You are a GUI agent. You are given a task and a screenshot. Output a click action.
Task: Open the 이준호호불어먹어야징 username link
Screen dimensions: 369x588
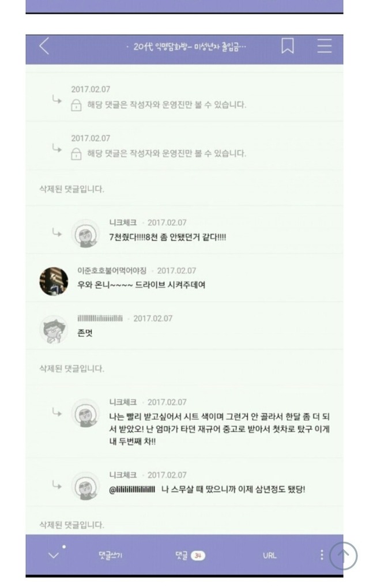pos(112,270)
